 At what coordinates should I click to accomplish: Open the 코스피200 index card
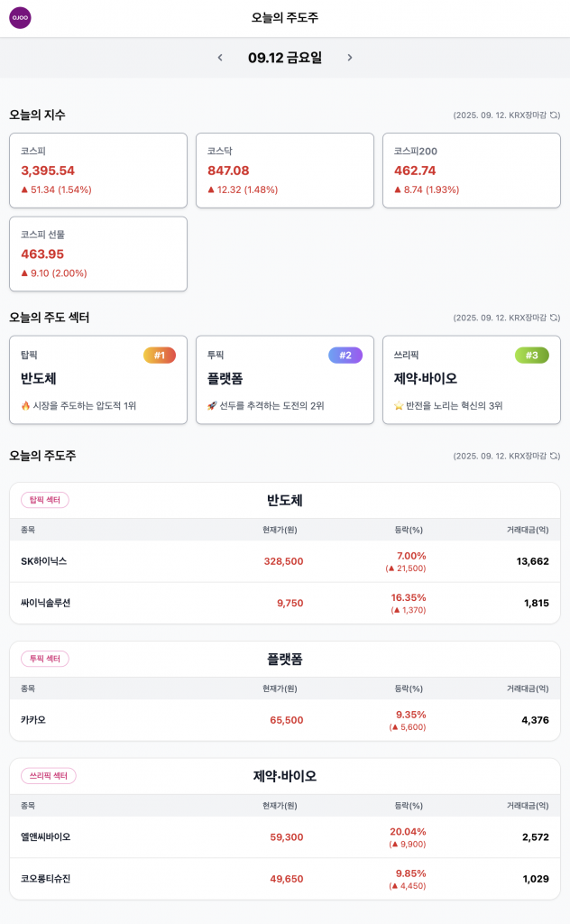click(x=471, y=171)
